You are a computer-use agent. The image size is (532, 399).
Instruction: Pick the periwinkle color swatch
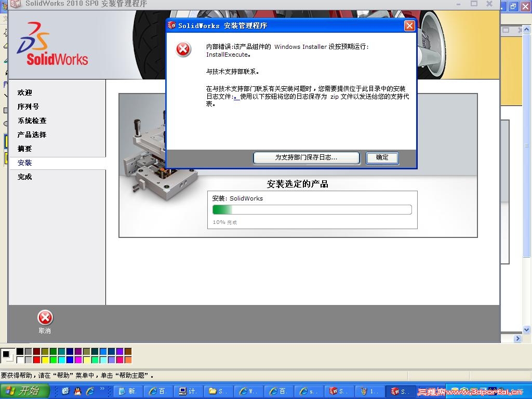click(x=111, y=360)
